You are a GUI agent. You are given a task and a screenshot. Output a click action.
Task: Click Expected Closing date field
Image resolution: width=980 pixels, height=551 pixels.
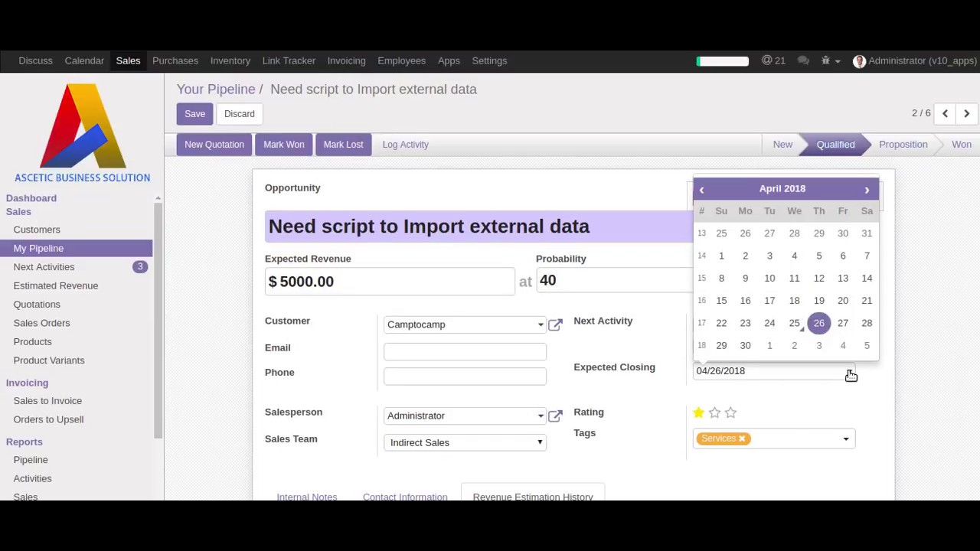click(773, 371)
